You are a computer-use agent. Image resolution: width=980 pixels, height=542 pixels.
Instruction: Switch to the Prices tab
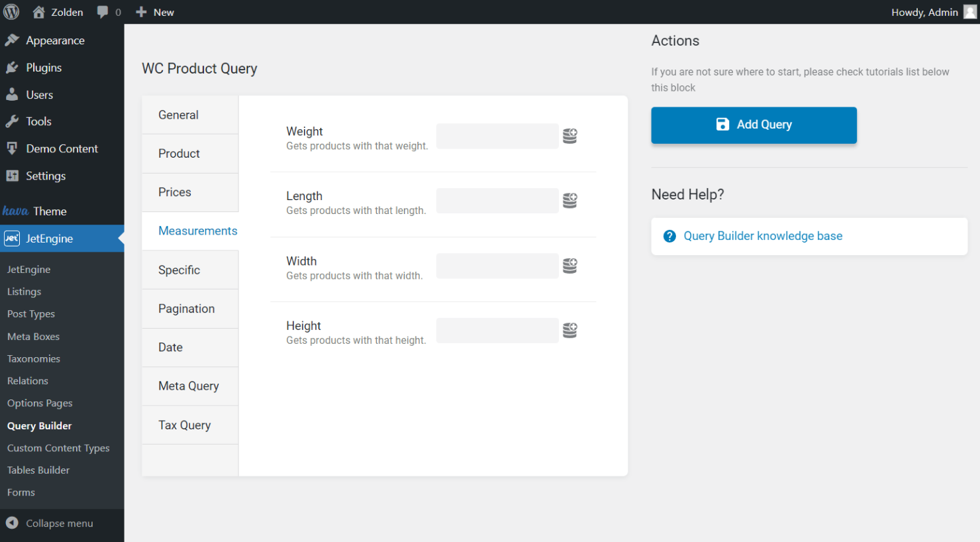(190, 192)
